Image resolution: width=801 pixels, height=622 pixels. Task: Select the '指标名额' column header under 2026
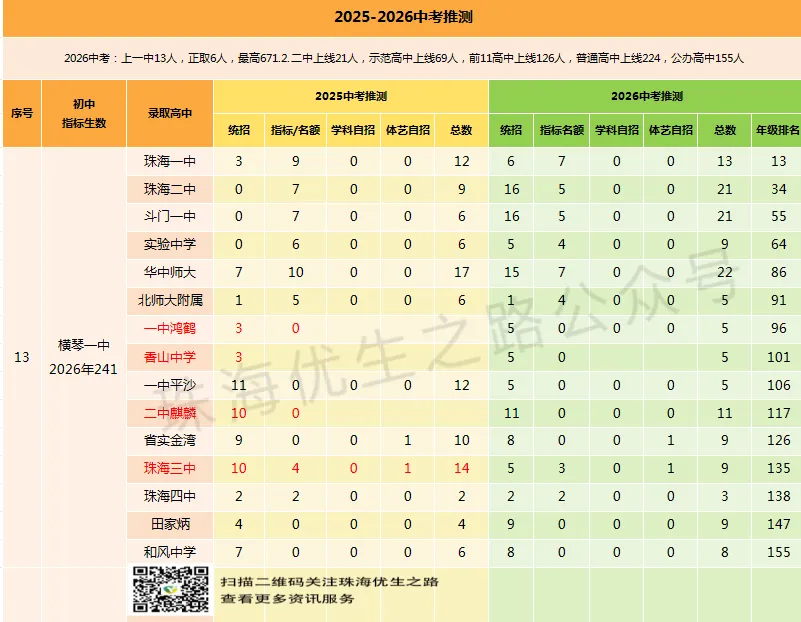pyautogui.click(x=561, y=130)
